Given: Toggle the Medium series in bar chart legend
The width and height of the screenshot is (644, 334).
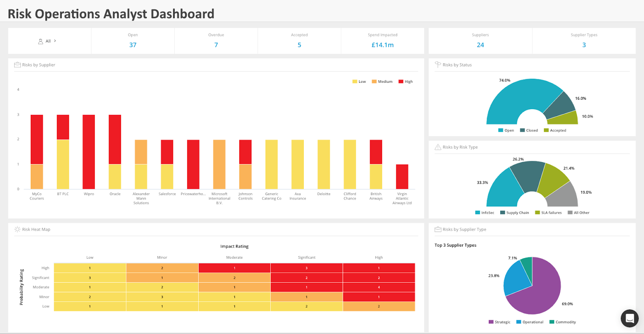Looking at the screenshot, I should 382,81.
